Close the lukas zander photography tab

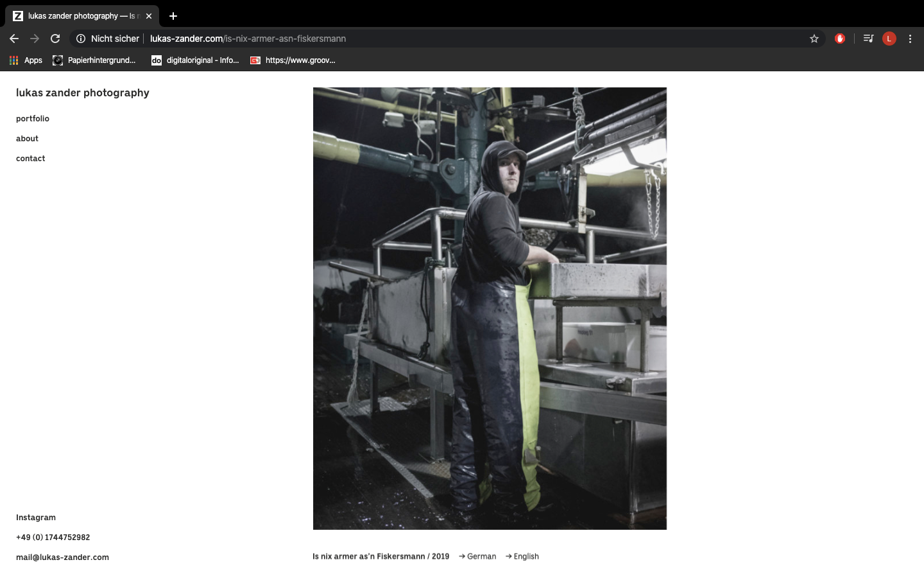pyautogui.click(x=149, y=16)
